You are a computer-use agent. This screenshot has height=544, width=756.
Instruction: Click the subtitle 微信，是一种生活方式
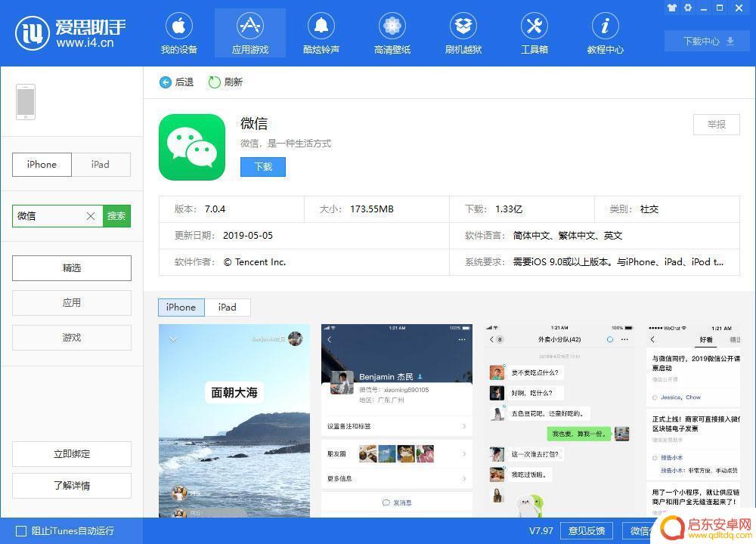click(286, 144)
